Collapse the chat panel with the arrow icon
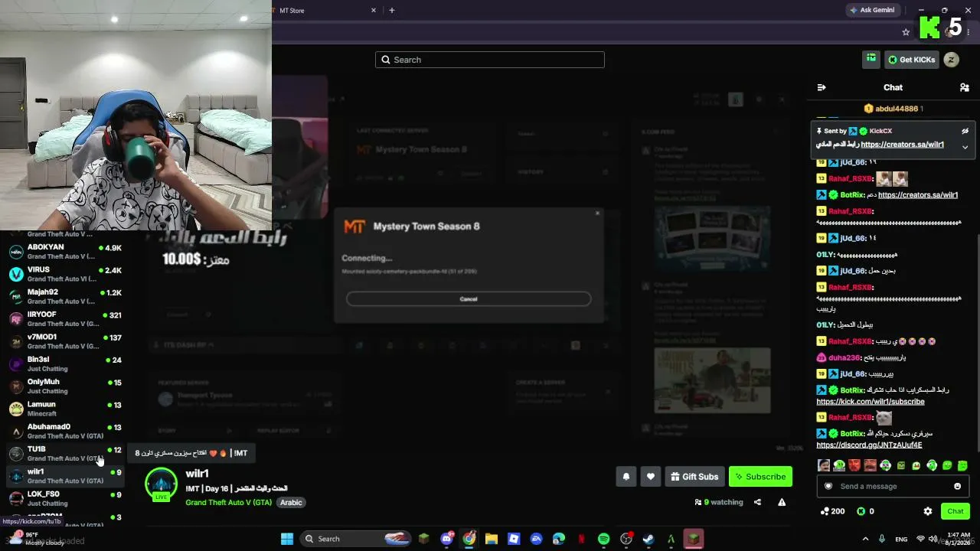 [x=822, y=87]
